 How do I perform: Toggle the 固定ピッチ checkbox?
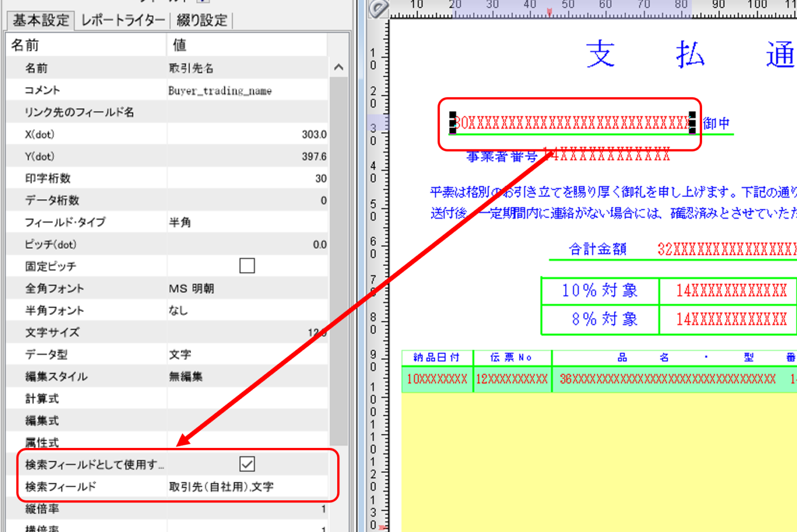[x=247, y=266]
